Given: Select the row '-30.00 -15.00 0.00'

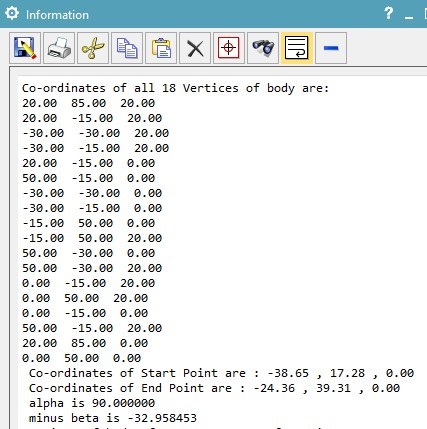Looking at the screenshot, I should tap(92, 208).
